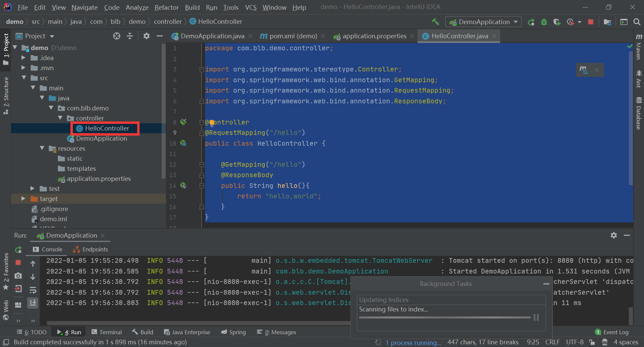Click the Build project hammer icon
Viewport: 644px width, 347px height.
coord(435,22)
